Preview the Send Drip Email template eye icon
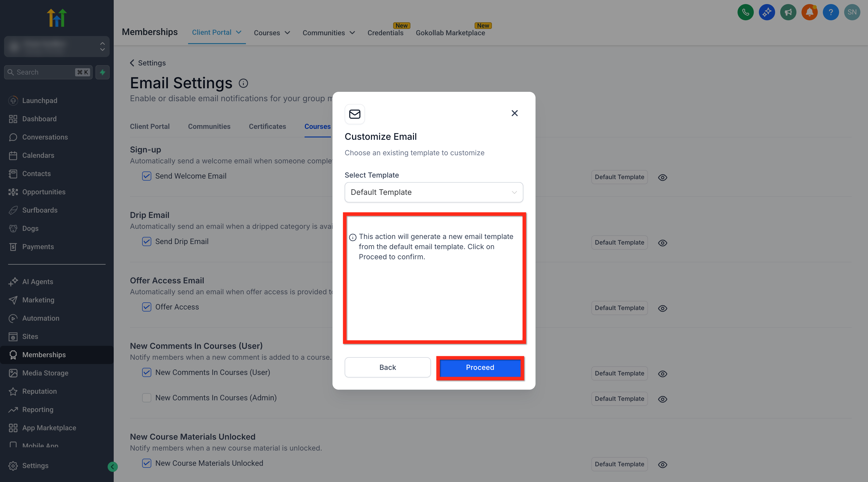The image size is (868, 482). coord(662,243)
